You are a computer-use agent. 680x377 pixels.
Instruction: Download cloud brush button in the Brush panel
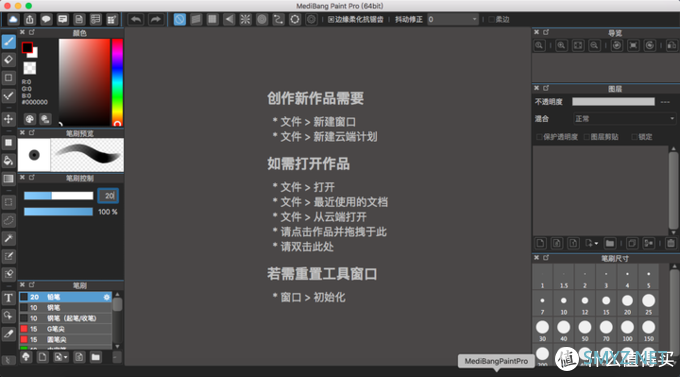click(x=26, y=357)
